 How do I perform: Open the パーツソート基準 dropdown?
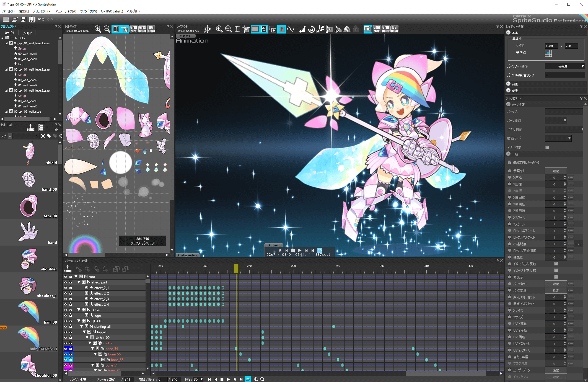tap(565, 66)
